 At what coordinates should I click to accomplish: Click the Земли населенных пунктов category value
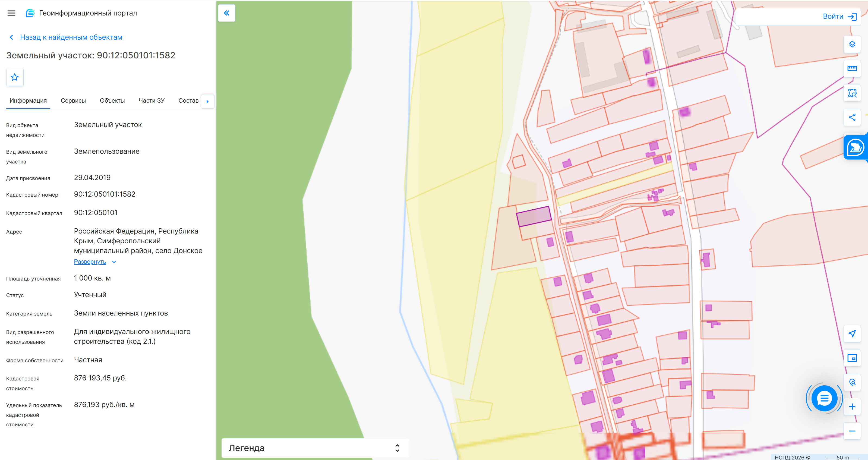121,313
